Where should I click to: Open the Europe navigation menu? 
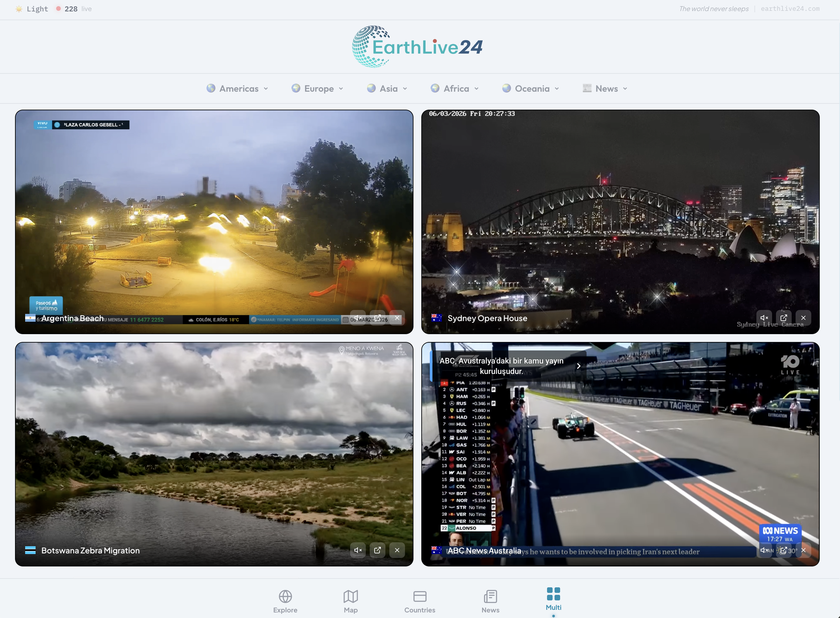tap(317, 88)
